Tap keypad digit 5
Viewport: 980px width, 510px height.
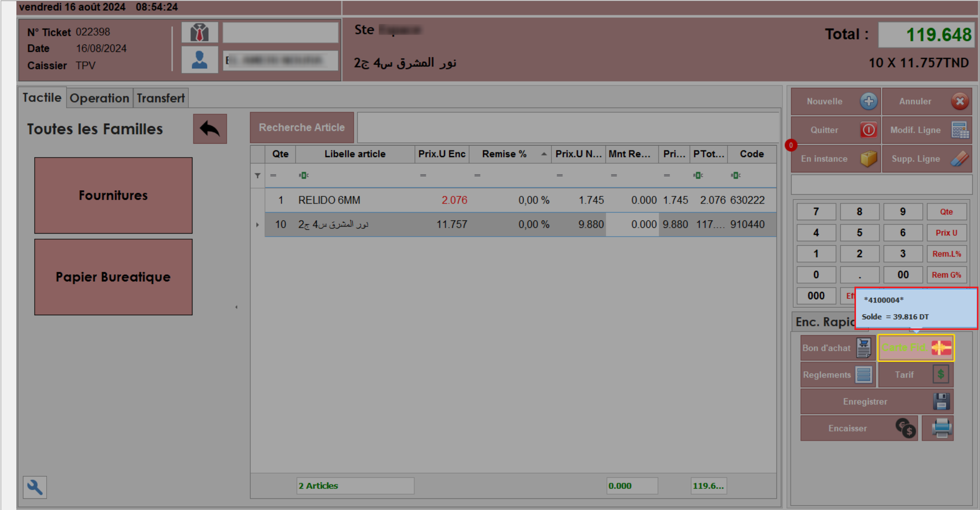pyautogui.click(x=860, y=233)
